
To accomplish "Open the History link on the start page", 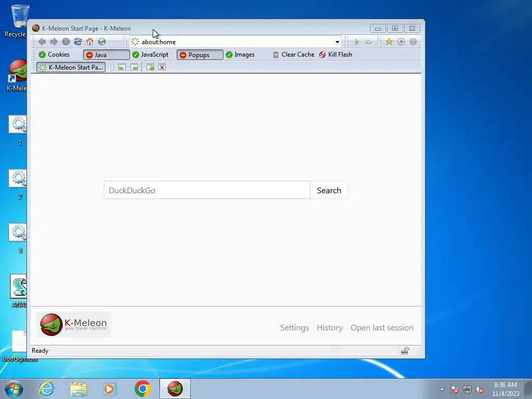I will 330,328.
